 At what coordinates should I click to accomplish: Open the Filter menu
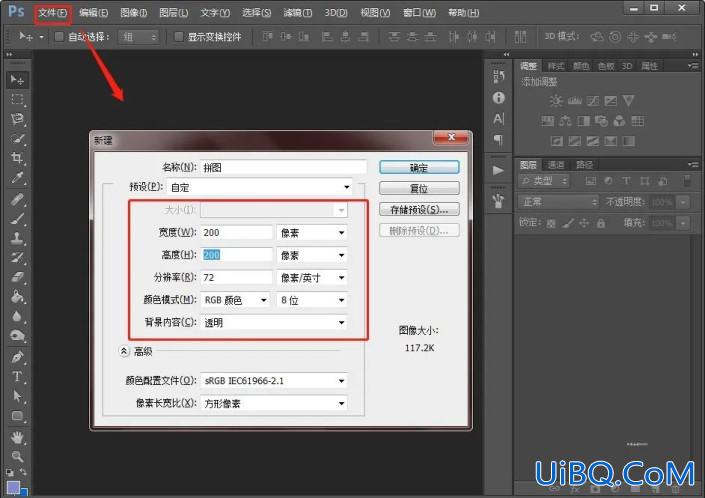[x=298, y=13]
